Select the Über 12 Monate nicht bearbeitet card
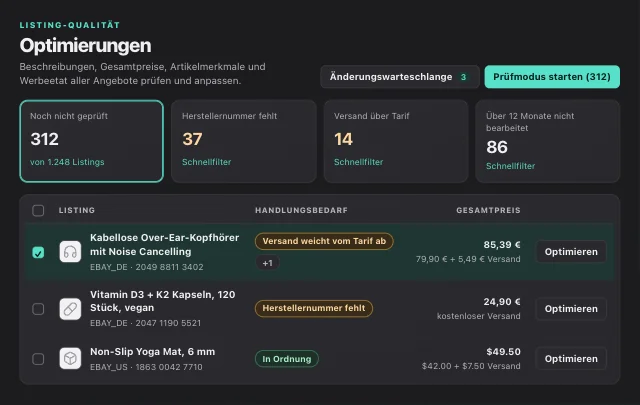 coord(548,141)
